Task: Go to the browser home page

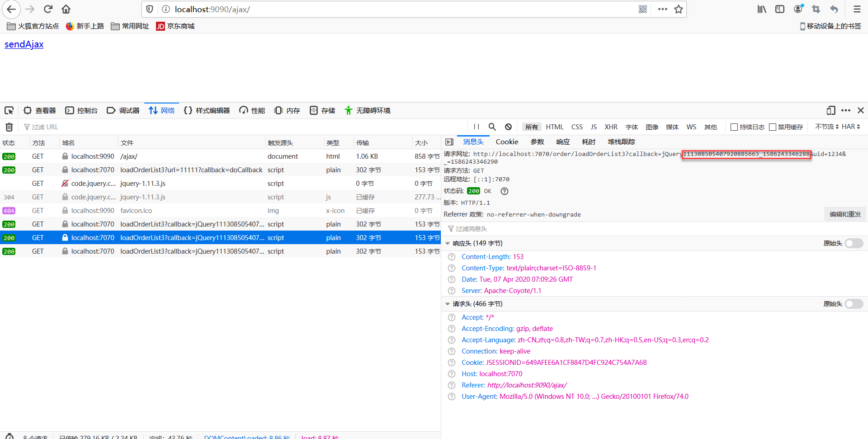Action: (x=66, y=9)
